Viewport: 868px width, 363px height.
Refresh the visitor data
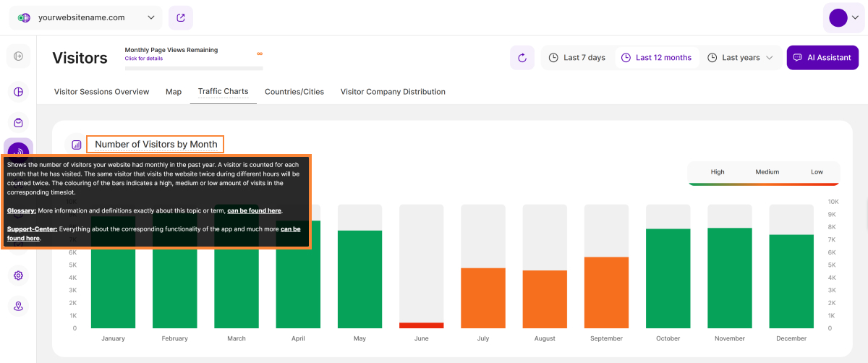(522, 58)
